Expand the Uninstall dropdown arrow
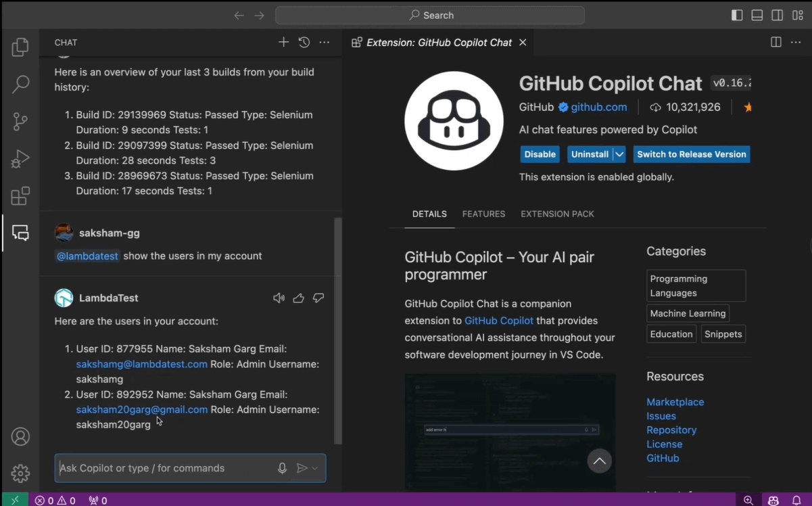The height and width of the screenshot is (506, 812). pyautogui.click(x=619, y=154)
